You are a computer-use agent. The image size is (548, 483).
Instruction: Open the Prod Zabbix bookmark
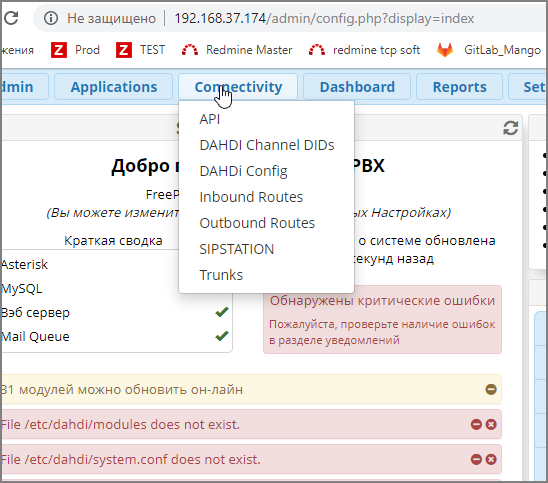tap(75, 50)
